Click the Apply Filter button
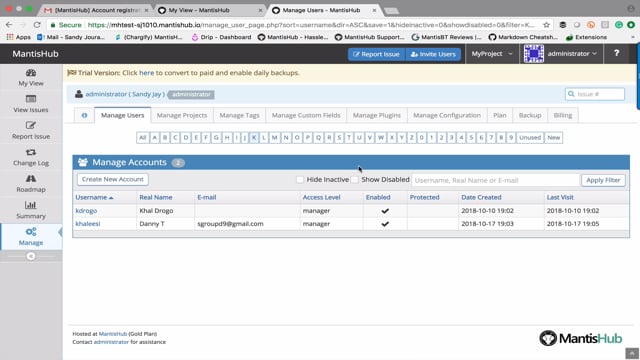640x360 pixels. 603,180
